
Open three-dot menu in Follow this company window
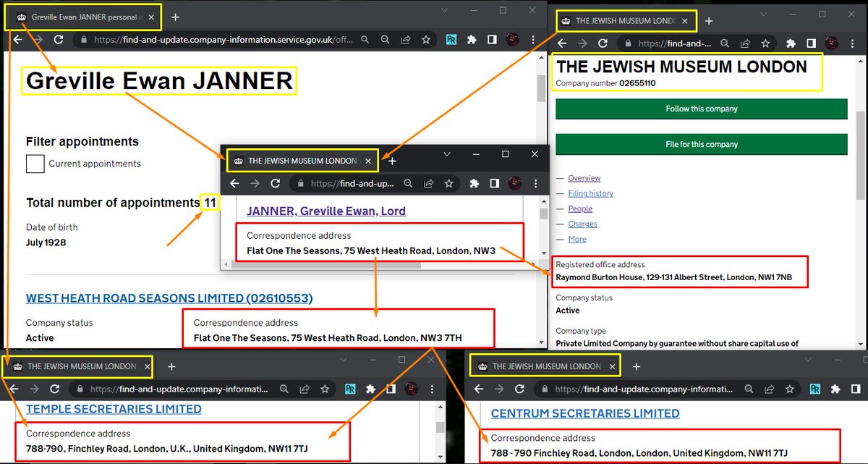853,43
